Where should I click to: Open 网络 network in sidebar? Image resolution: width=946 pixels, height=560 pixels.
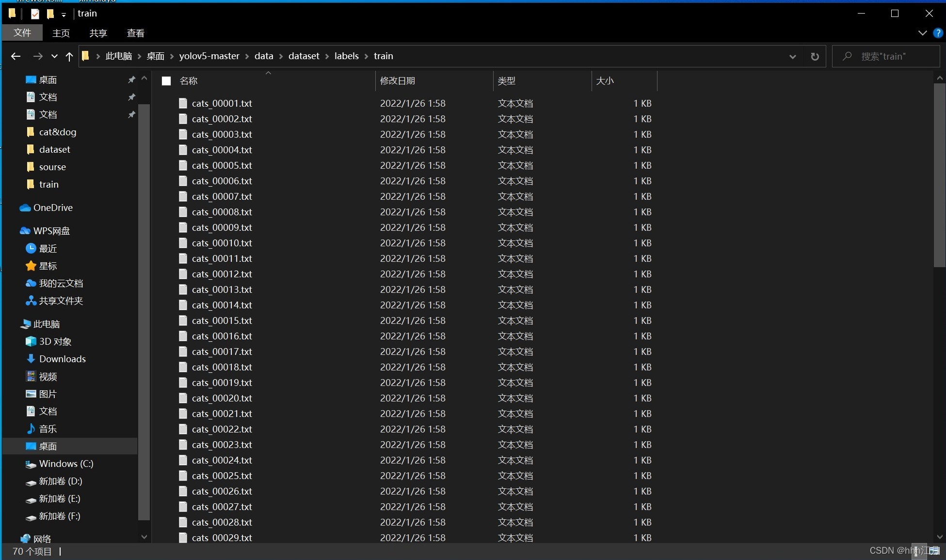pos(35,538)
